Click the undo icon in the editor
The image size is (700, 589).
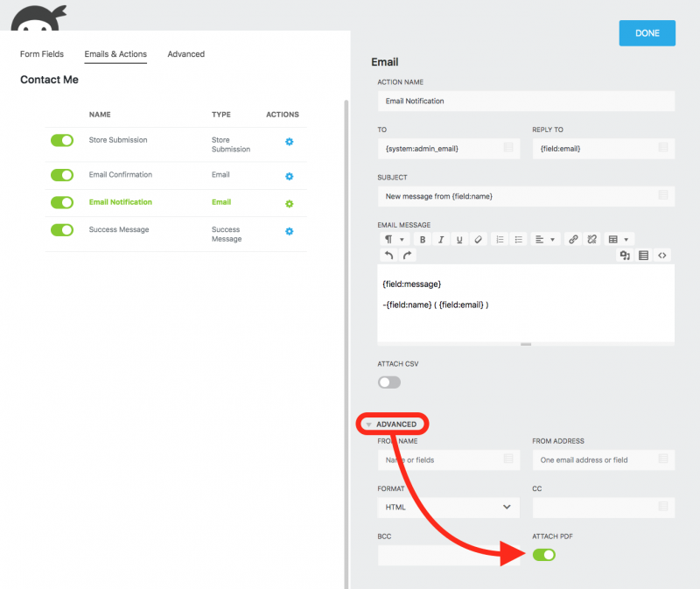(389, 254)
